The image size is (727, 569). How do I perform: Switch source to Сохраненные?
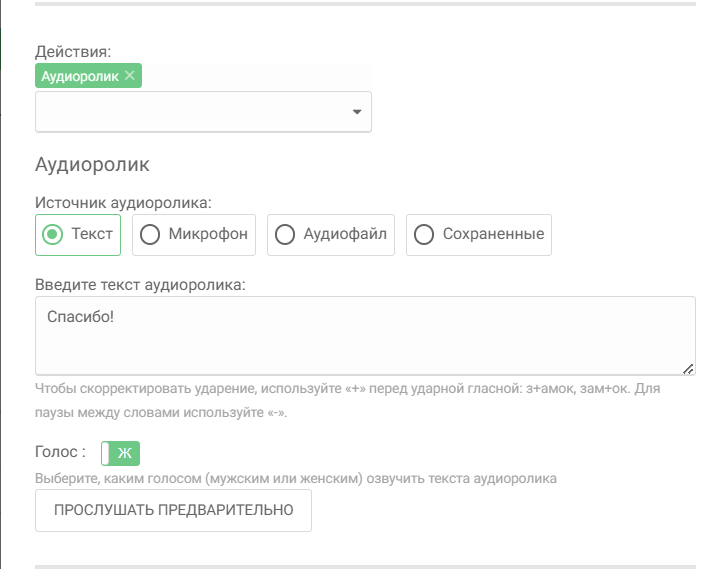click(x=479, y=235)
